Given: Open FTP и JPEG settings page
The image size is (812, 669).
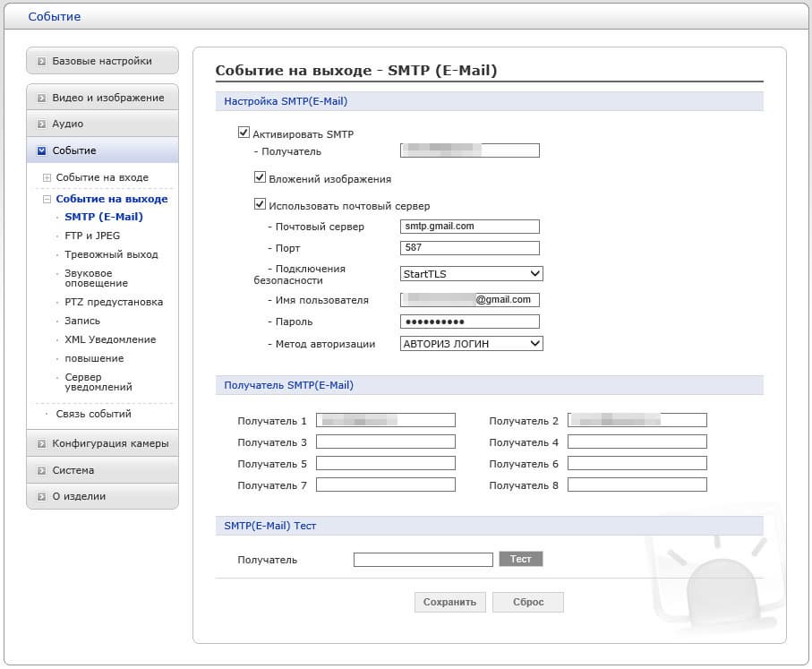Looking at the screenshot, I should (92, 236).
